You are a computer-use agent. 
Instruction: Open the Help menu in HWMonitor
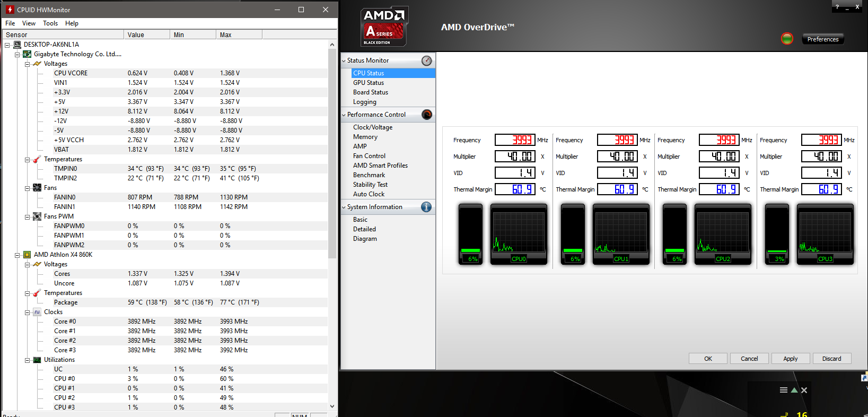[72, 23]
